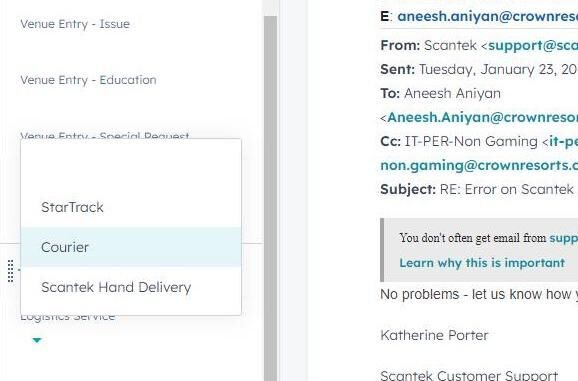Screen dimensions: 578x381
Task: Click the sidebar vertical scrollbar thumb
Action: click(x=270, y=198)
